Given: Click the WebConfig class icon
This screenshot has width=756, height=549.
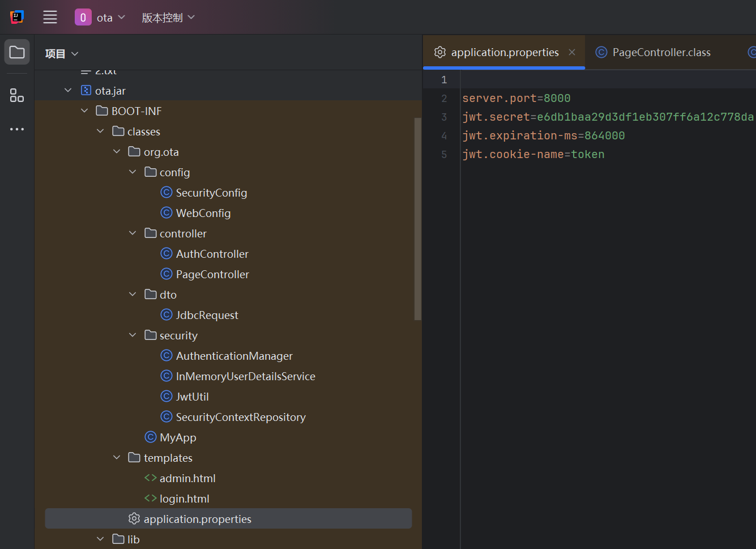Looking at the screenshot, I should click(x=166, y=212).
